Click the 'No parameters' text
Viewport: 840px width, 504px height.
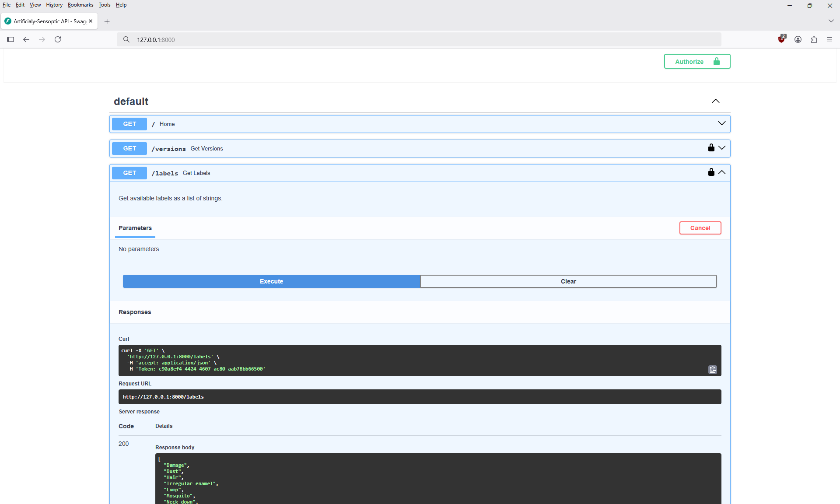[139, 249]
